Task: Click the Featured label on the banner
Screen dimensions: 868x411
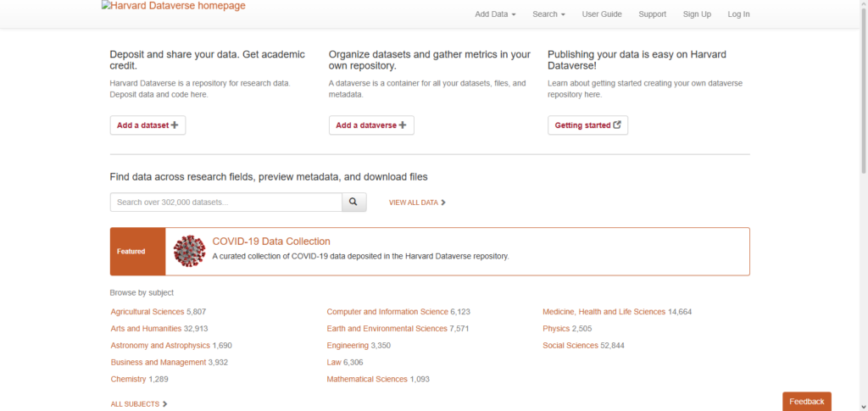Action: pyautogui.click(x=131, y=251)
